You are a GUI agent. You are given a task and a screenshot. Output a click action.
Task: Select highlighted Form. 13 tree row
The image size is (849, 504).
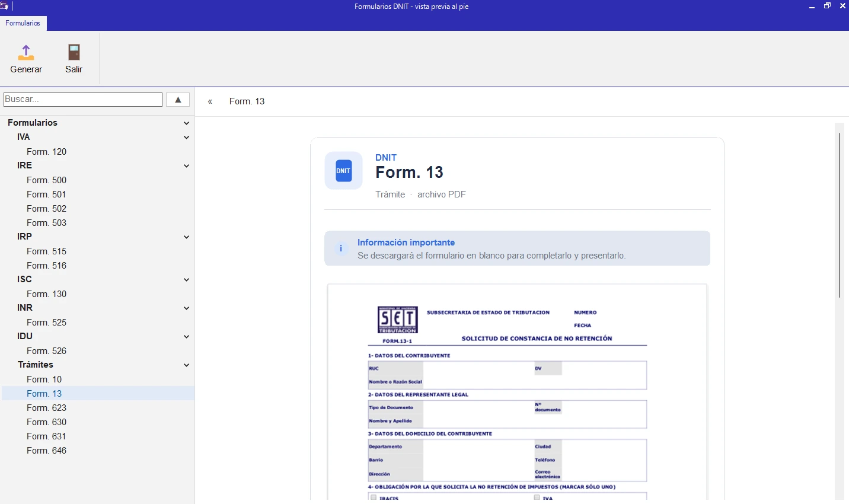tap(98, 394)
